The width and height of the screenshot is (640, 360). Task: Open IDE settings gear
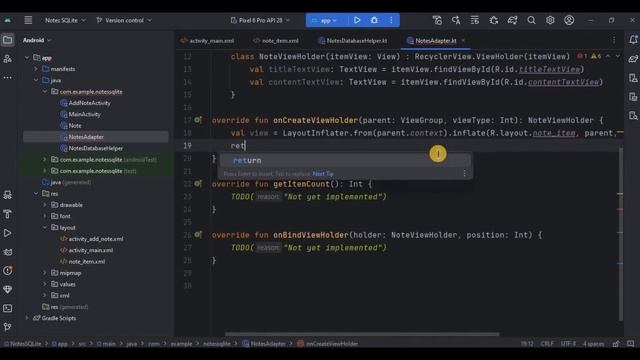click(x=550, y=20)
